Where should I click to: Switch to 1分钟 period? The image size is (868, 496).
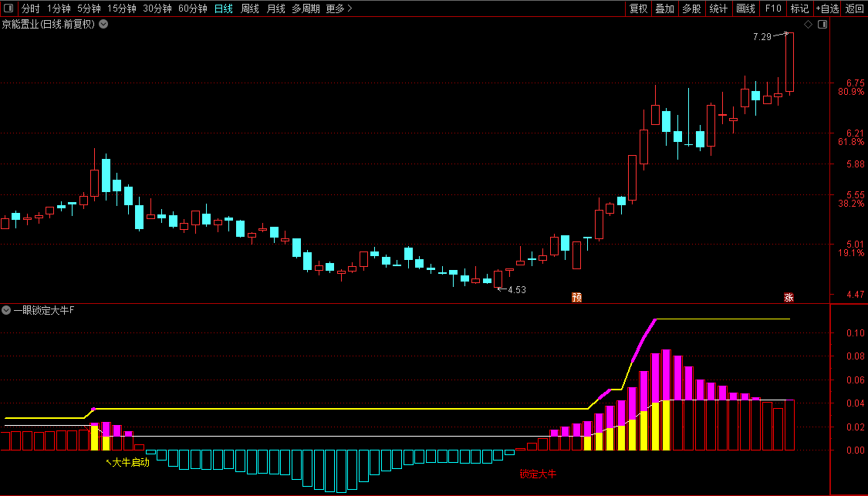[x=59, y=8]
